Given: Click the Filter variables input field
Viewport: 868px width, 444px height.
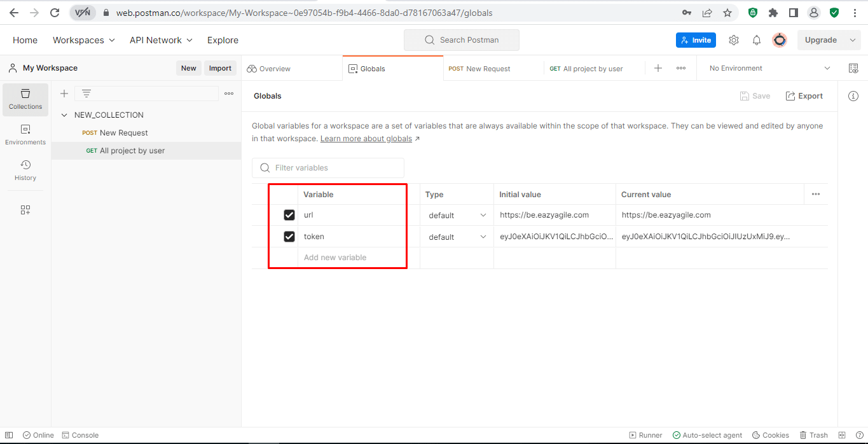Looking at the screenshot, I should pyautogui.click(x=328, y=168).
